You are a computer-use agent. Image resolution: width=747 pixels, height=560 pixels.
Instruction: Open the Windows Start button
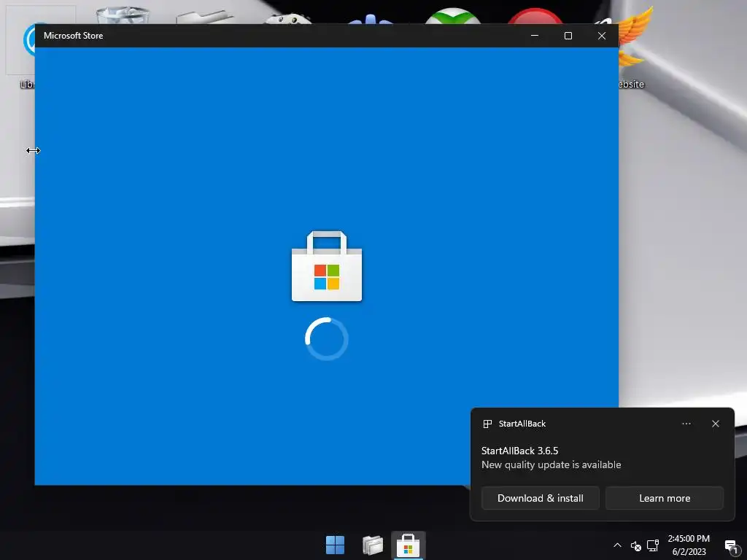(x=335, y=545)
